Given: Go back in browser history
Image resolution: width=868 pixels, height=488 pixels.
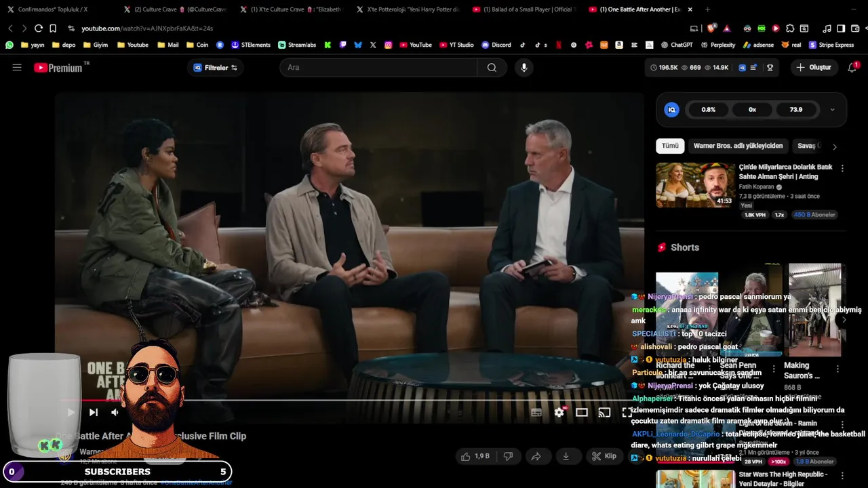Looking at the screenshot, I should pos(10,28).
